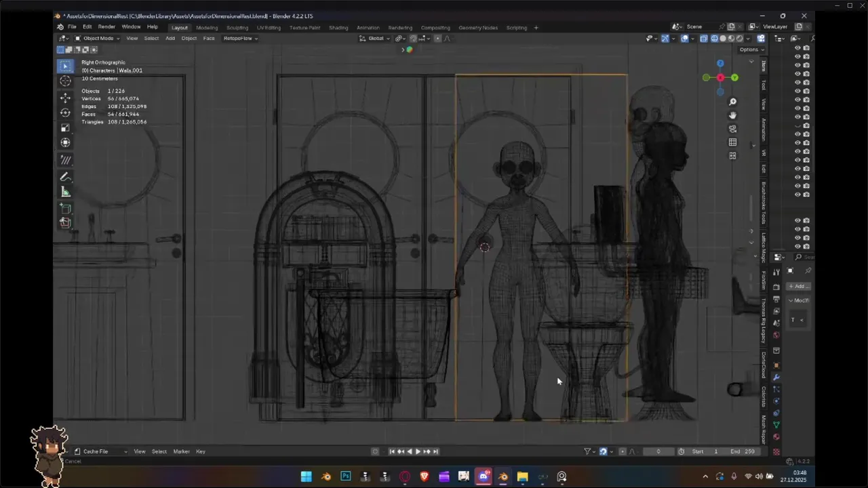Image resolution: width=868 pixels, height=488 pixels.
Task: Select the Add Cube tool
Action: click(x=65, y=208)
